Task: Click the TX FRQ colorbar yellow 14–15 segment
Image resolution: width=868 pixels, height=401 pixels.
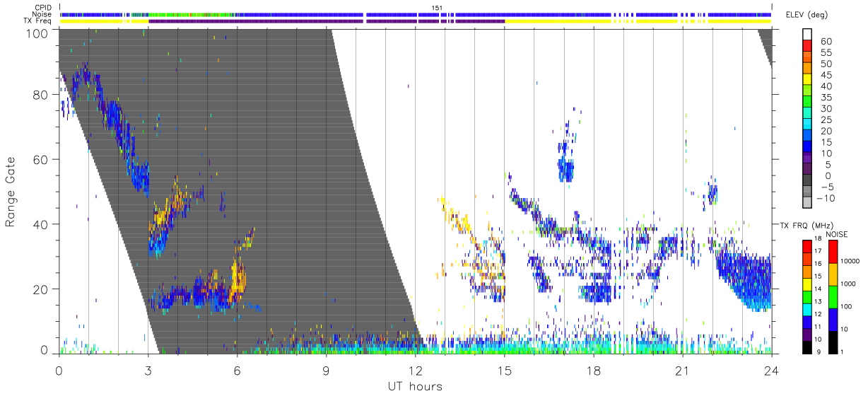Action: point(809,283)
